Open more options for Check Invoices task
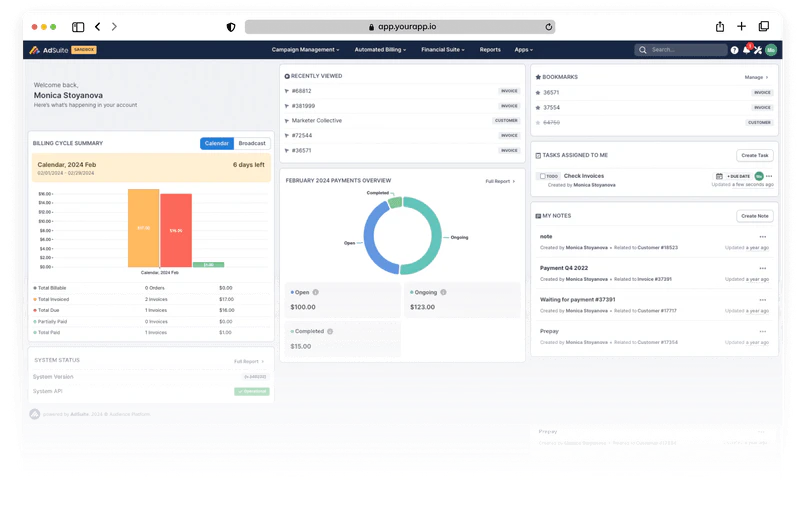The height and width of the screenshot is (529, 800). [x=769, y=177]
